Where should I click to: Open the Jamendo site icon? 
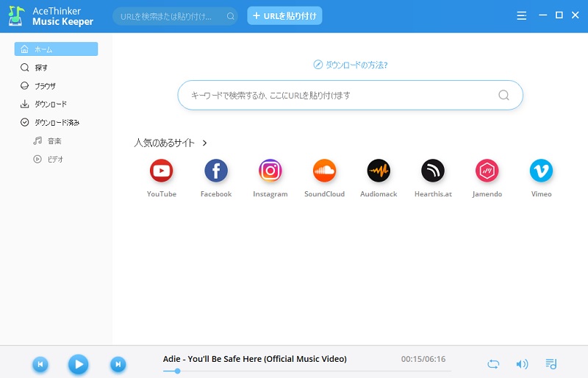coord(487,171)
